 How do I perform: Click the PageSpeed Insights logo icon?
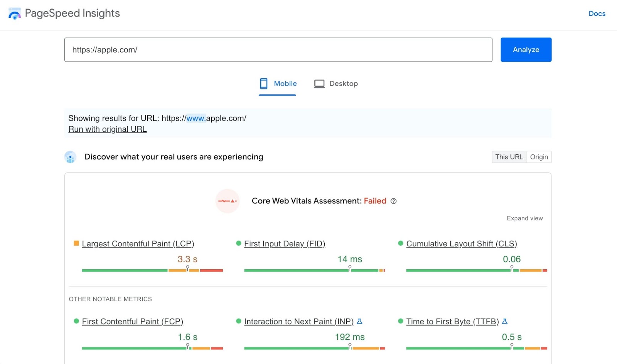pyautogui.click(x=15, y=13)
